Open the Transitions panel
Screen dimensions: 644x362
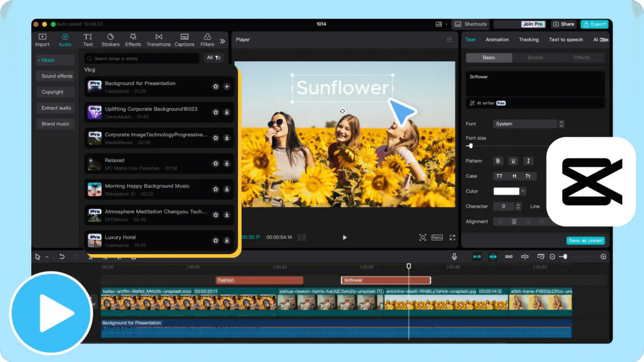tap(159, 40)
